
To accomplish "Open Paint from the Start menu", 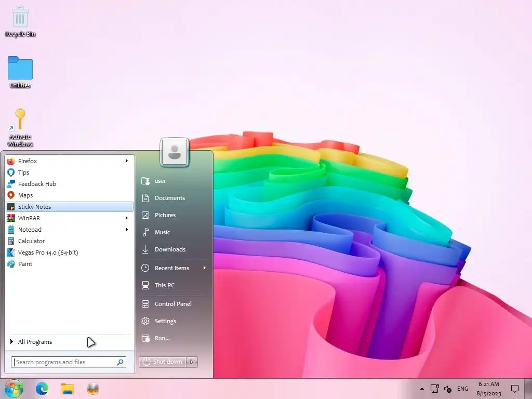I will 70,264.
